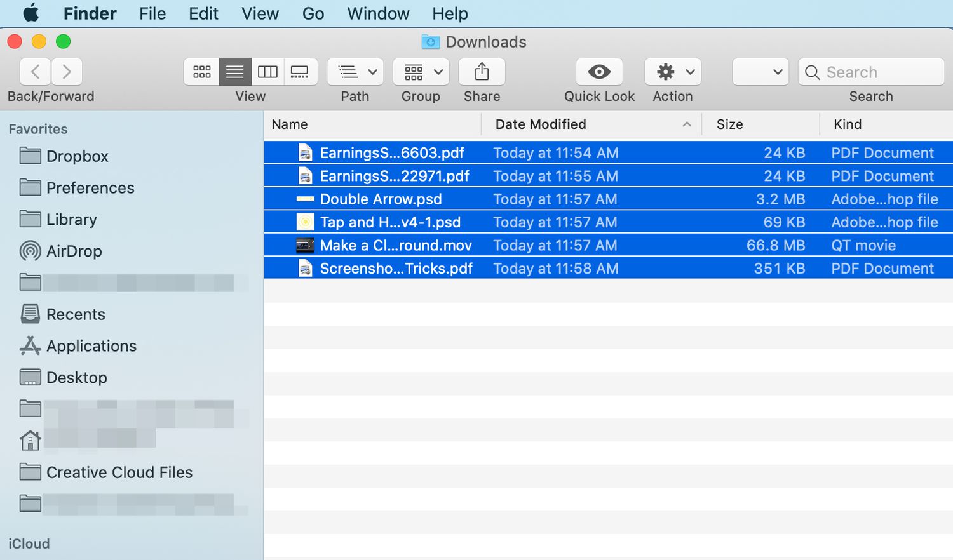Open AirDrop in the sidebar

coord(74,251)
